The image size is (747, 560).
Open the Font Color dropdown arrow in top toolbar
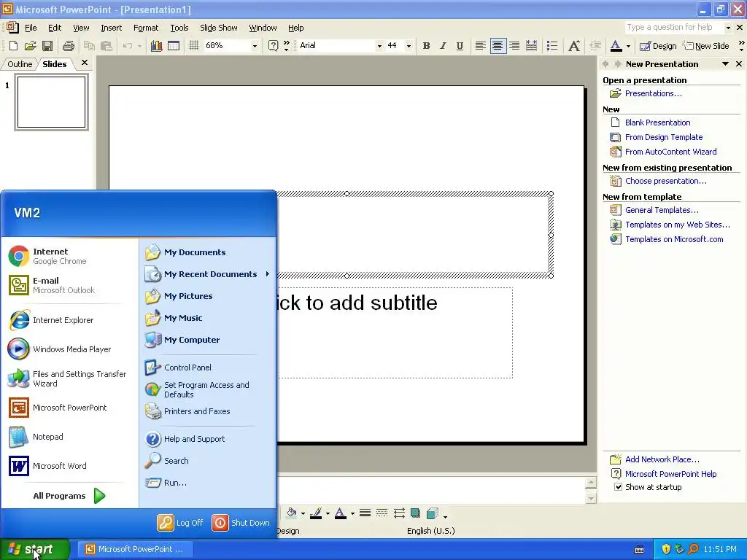click(628, 46)
